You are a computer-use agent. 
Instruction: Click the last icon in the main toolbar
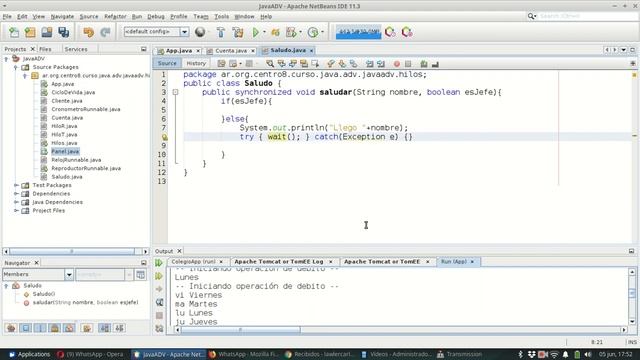(x=407, y=32)
